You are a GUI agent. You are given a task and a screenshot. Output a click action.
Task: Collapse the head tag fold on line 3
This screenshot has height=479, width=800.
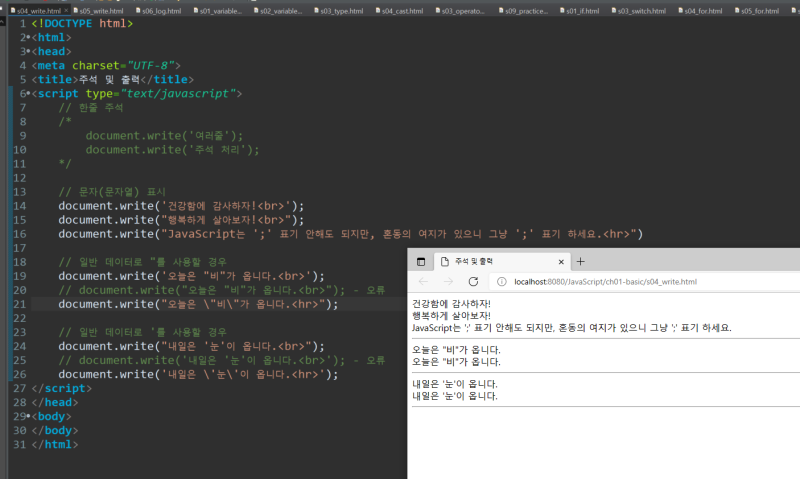29,52
